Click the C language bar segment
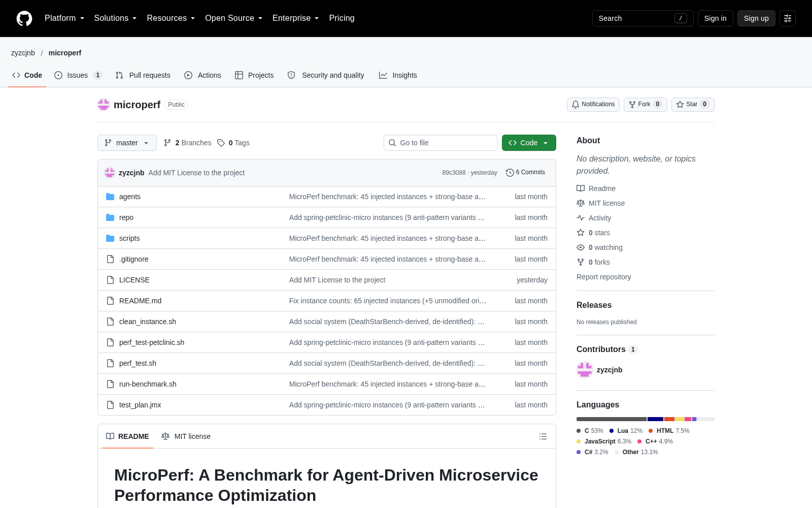 pyautogui.click(x=612, y=419)
